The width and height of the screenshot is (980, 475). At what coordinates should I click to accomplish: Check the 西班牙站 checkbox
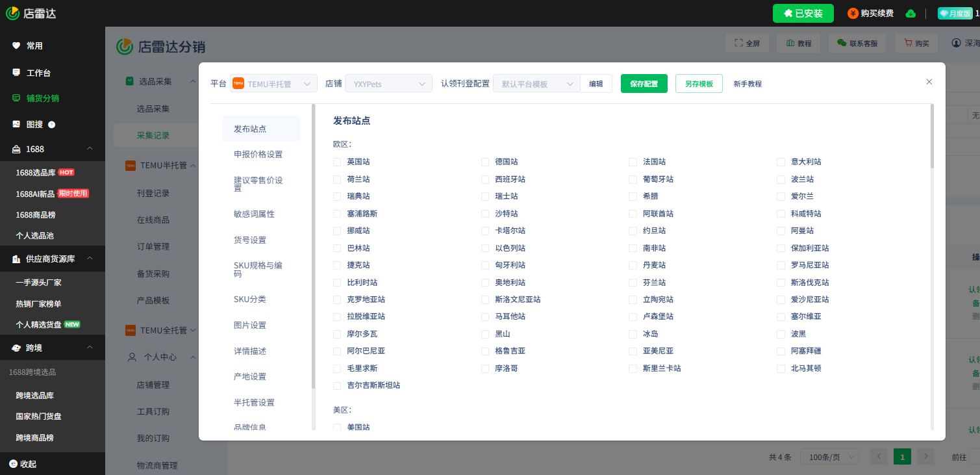coord(485,179)
